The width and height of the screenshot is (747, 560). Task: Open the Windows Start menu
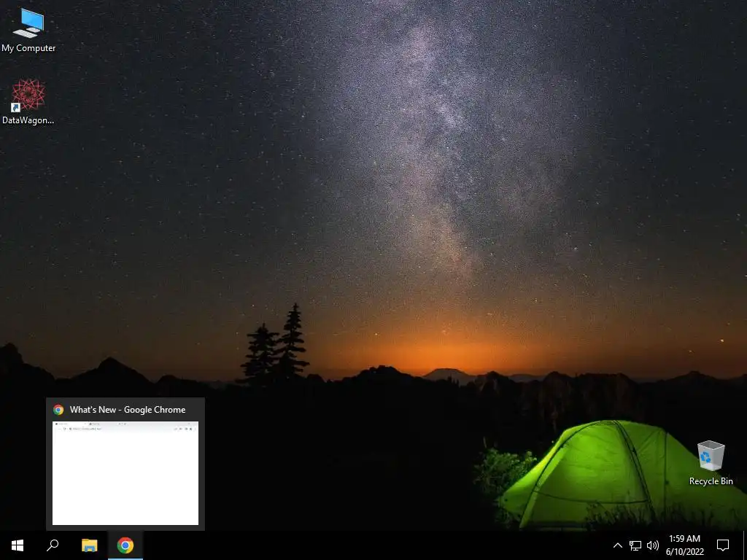(x=18, y=545)
